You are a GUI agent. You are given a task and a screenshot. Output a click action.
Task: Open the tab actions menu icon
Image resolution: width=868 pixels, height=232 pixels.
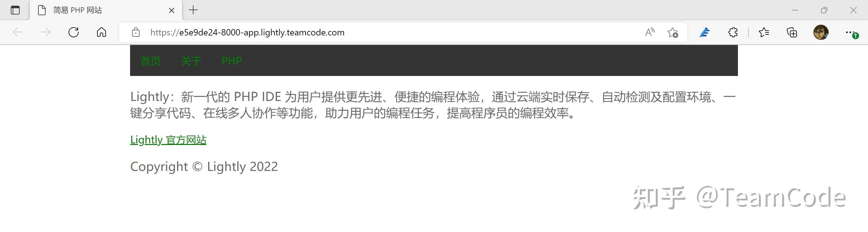[15, 10]
